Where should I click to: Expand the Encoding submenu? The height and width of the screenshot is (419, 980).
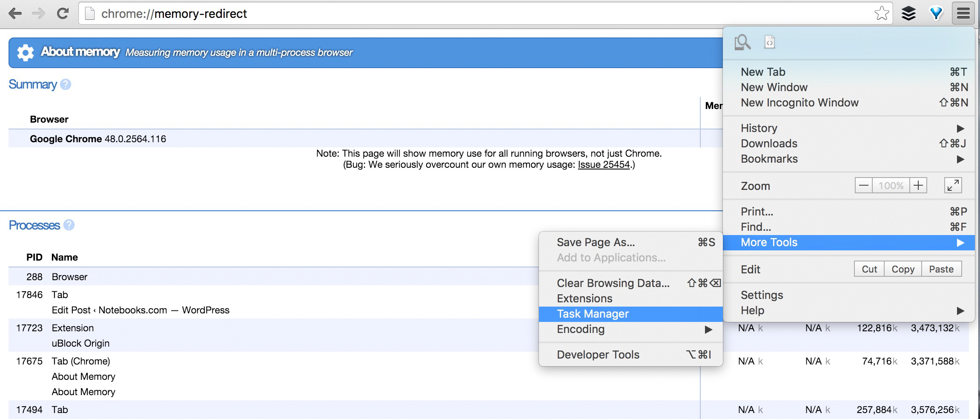pos(631,329)
